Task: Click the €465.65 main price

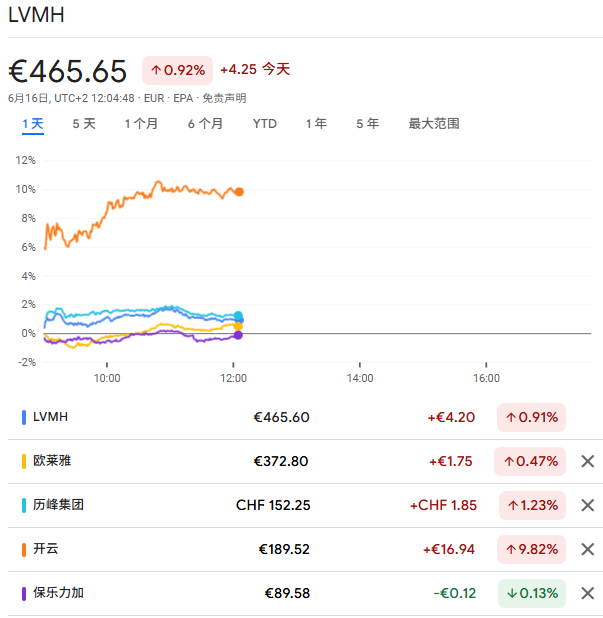Action: click(x=67, y=71)
